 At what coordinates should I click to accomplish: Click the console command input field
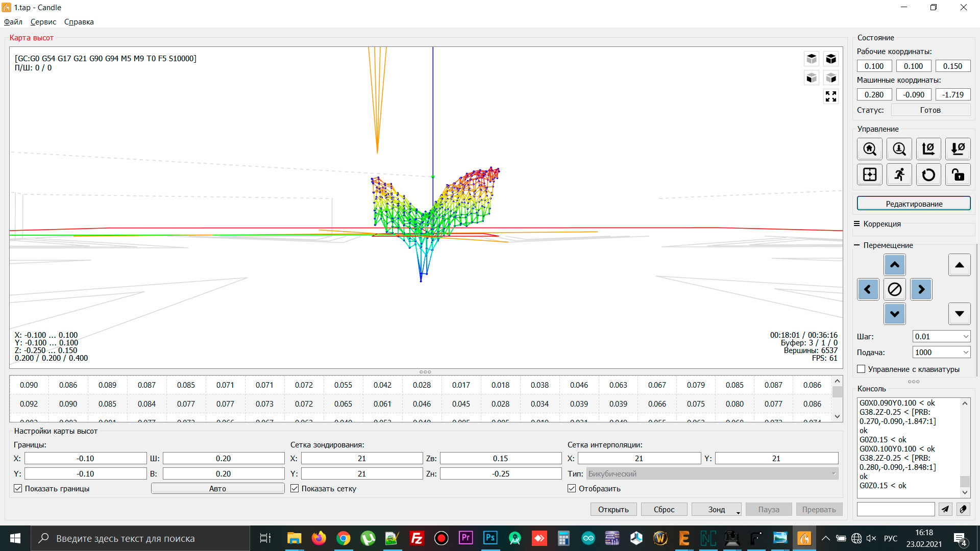[x=896, y=509]
